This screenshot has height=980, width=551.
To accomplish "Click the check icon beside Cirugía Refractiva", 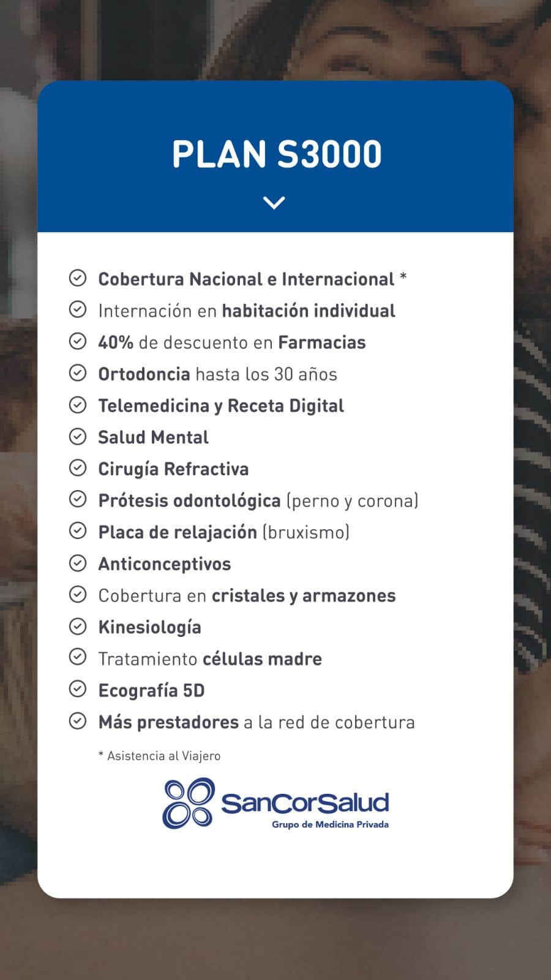I will 78,468.
